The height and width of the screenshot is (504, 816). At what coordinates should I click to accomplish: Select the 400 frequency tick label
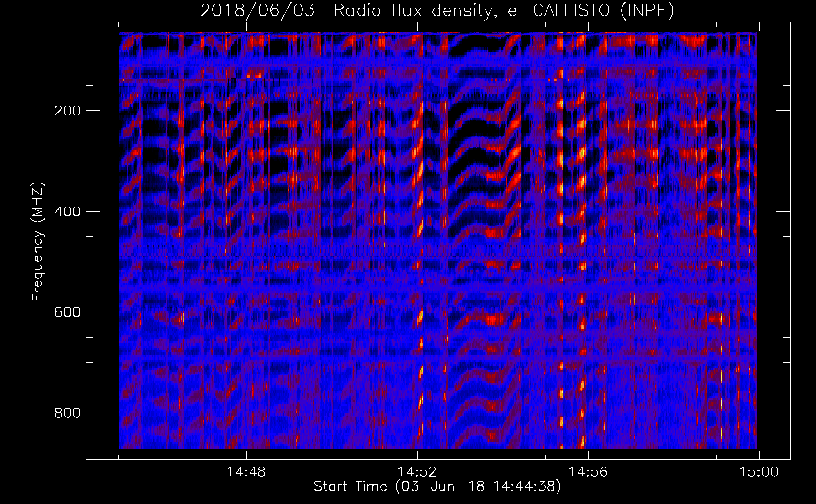(67, 212)
